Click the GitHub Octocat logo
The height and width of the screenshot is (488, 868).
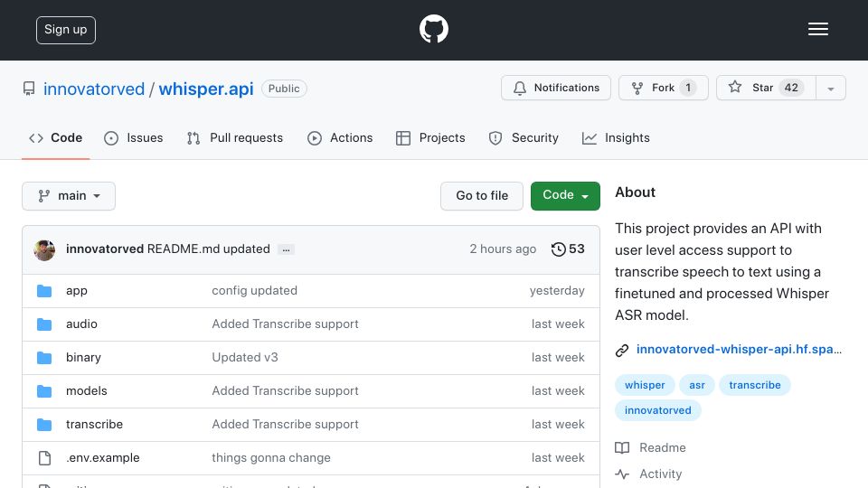433,29
